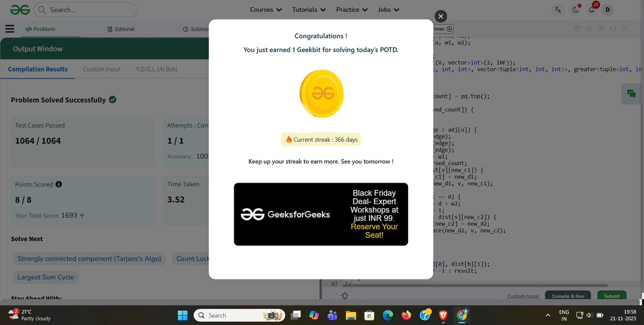Toggle the editor theme sun icon
The width and height of the screenshot is (644, 325).
344,295
